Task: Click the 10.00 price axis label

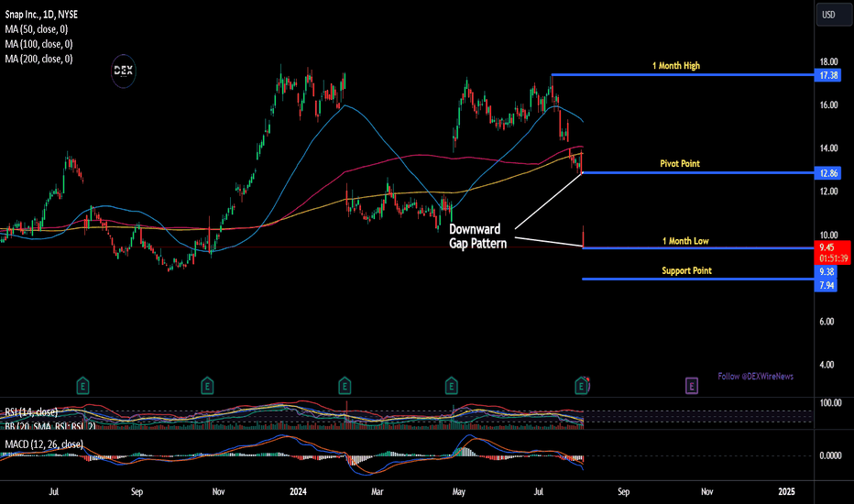Action: point(828,235)
